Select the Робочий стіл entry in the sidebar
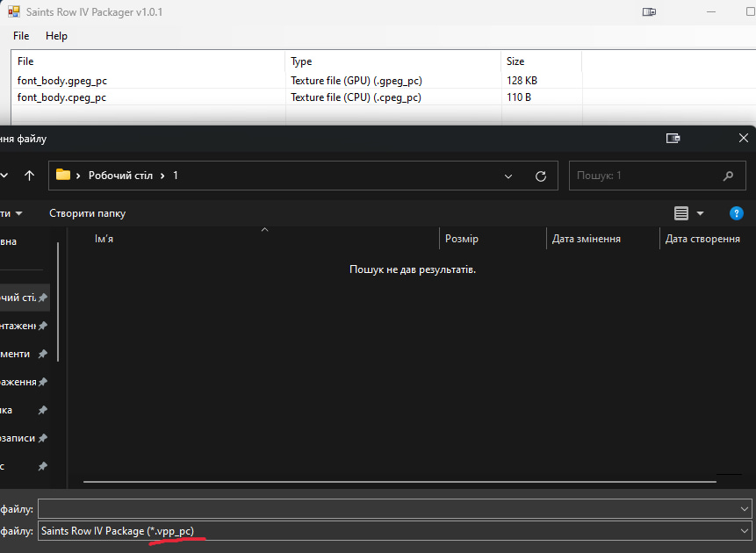Image resolution: width=756 pixels, height=553 pixels. pos(24,298)
